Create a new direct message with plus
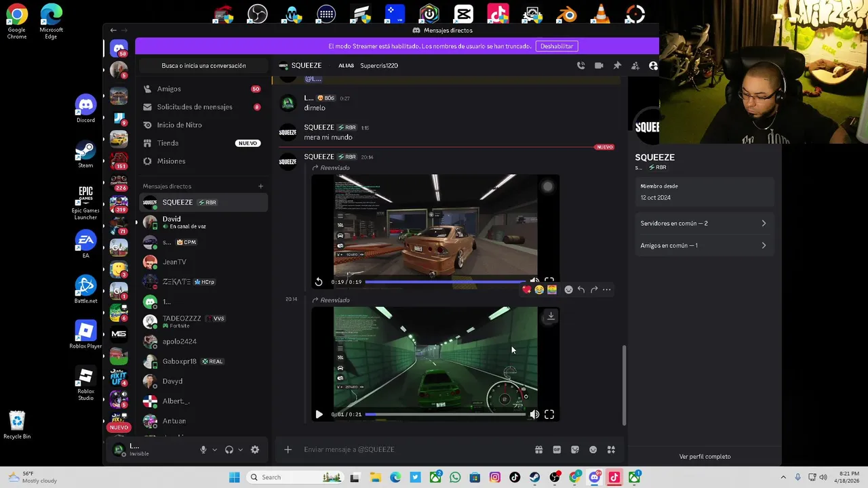Viewport: 868px width, 488px height. point(260,186)
